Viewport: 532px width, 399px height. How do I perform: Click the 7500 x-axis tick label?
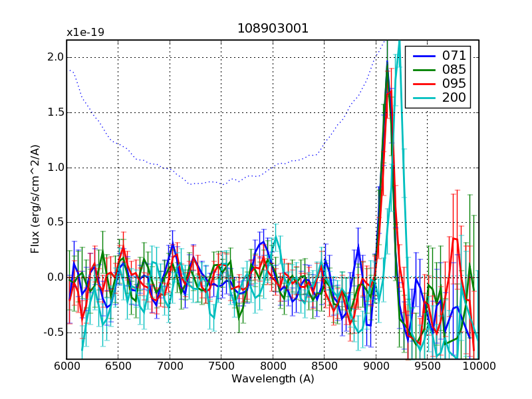(221, 366)
